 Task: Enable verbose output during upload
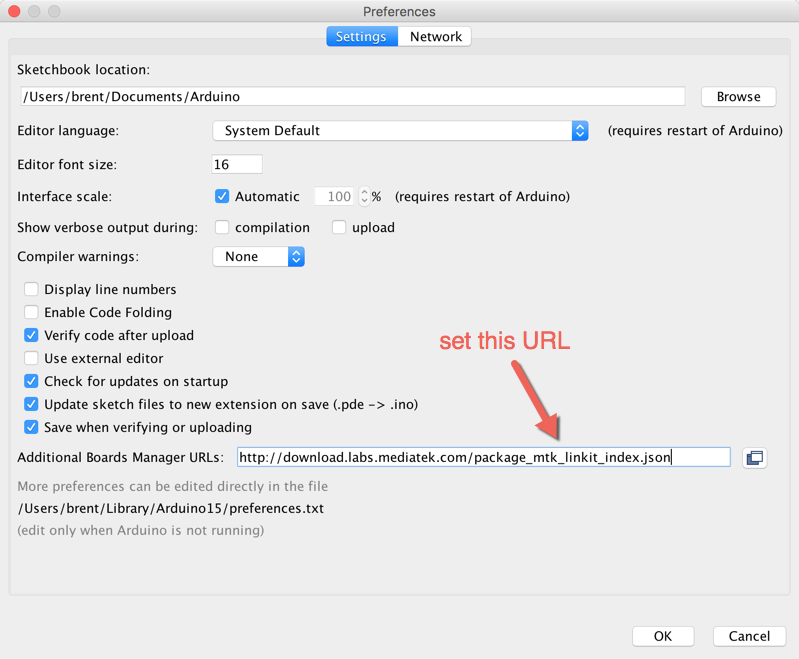coord(339,227)
